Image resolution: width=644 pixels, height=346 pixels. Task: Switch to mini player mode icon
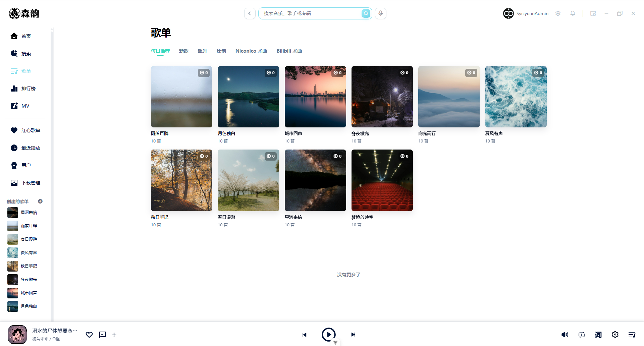(x=593, y=13)
